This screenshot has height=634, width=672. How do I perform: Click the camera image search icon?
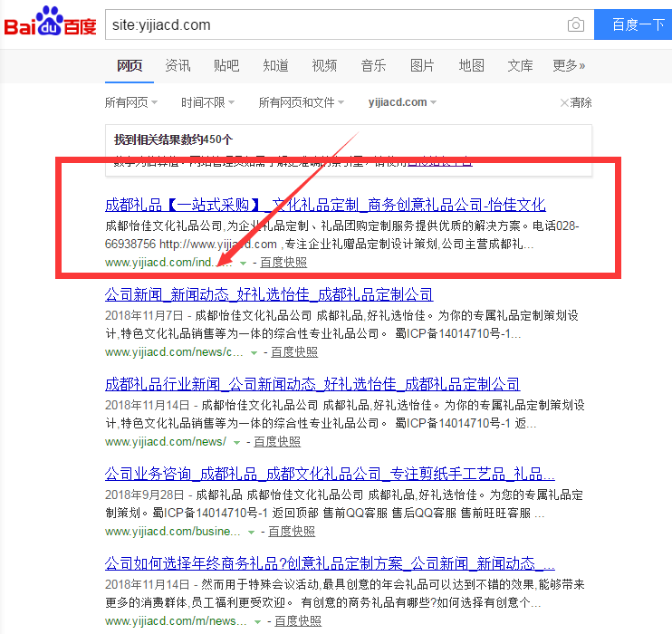tap(576, 24)
